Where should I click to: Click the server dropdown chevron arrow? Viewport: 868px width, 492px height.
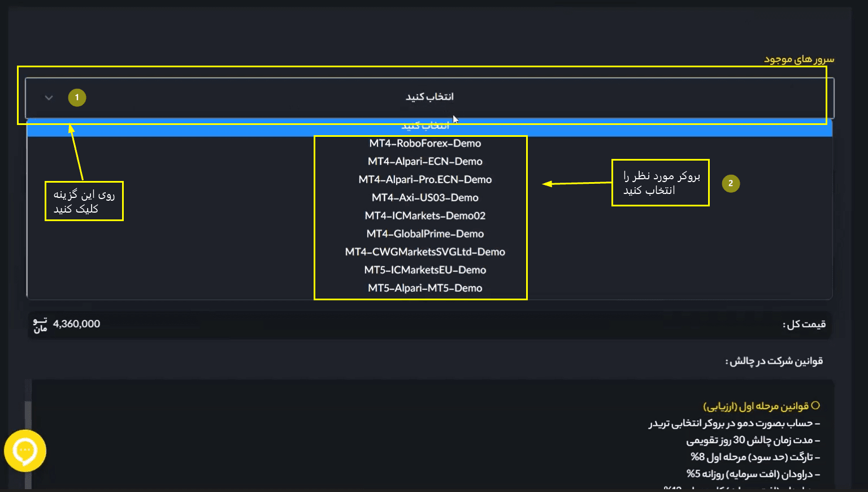(x=49, y=98)
